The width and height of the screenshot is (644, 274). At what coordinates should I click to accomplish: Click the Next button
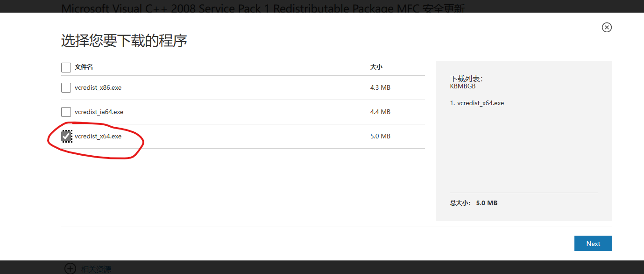(593, 244)
